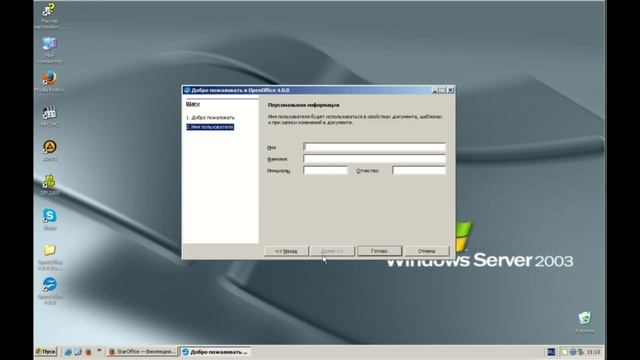Image resolution: width=640 pixels, height=360 pixels.
Task: Click the clock showing 11:13
Action: click(x=593, y=352)
